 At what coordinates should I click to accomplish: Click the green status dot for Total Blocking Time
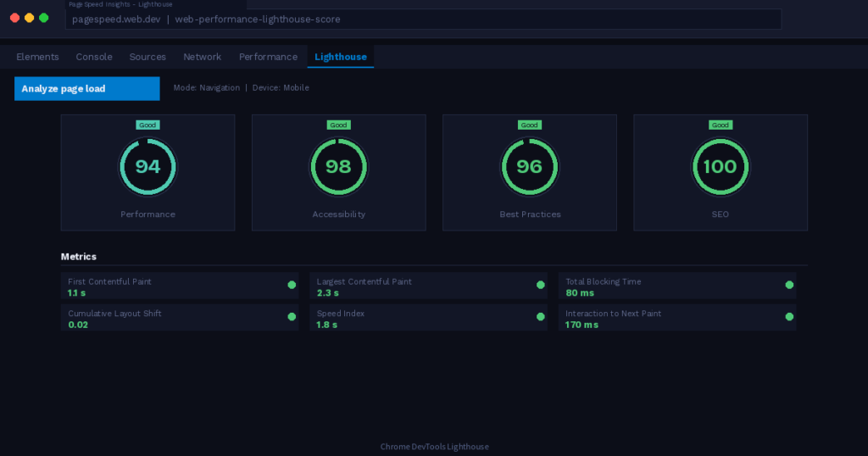[789, 285]
